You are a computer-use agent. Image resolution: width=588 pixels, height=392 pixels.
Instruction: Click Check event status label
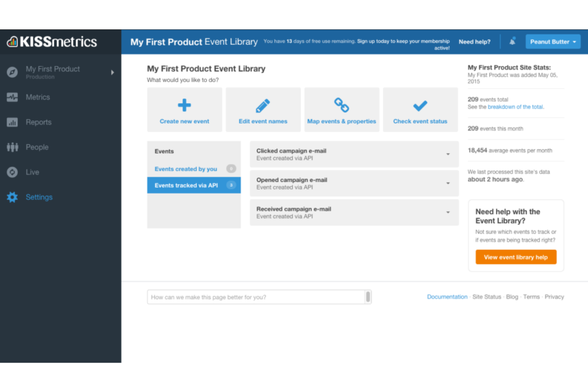[x=420, y=122]
